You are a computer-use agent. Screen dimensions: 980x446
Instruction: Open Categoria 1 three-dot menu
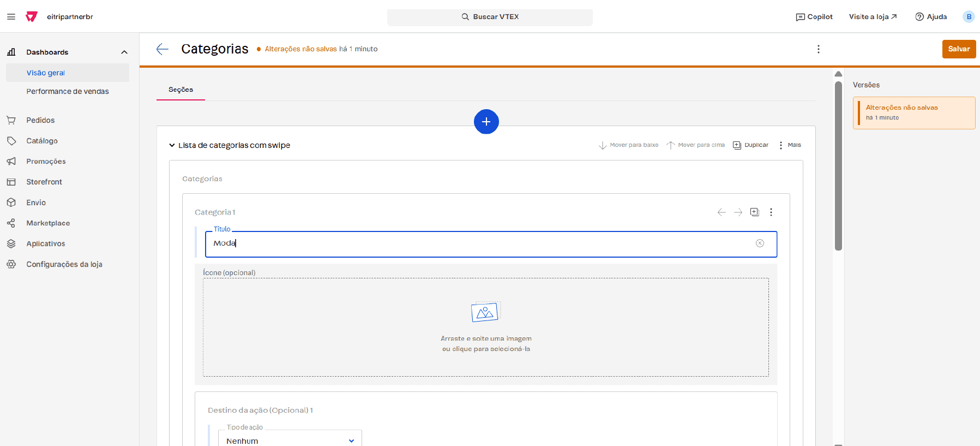(x=771, y=212)
